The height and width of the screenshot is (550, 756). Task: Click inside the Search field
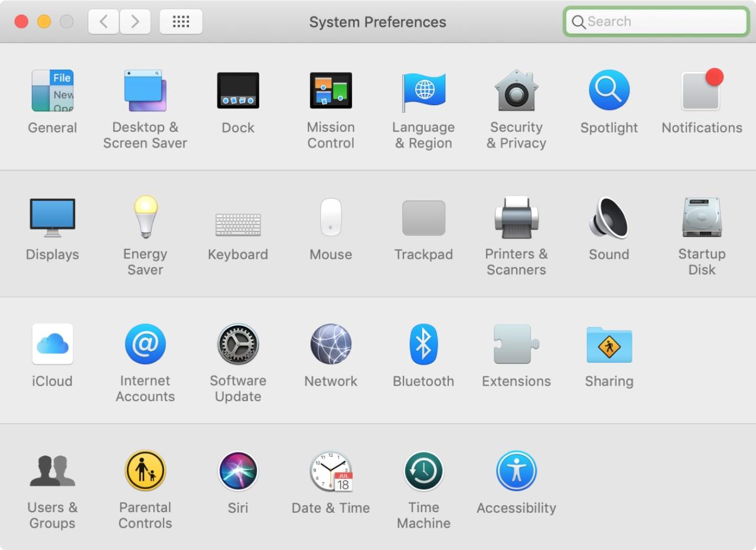point(656,21)
